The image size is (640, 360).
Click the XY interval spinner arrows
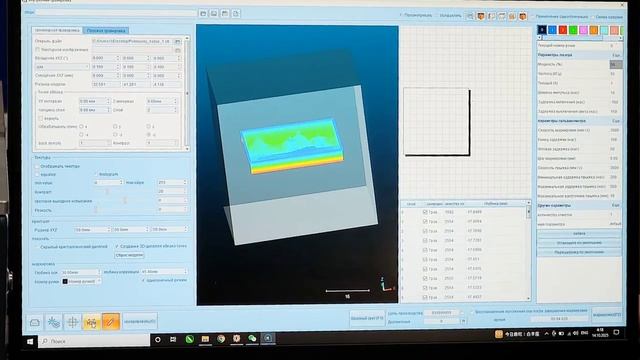[x=108, y=101]
